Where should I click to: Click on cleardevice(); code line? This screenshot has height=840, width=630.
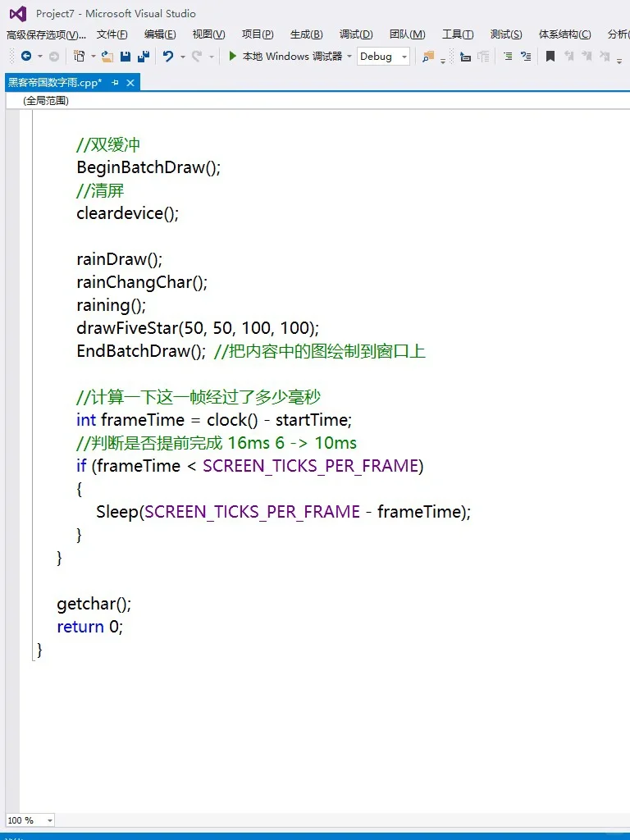pos(127,214)
